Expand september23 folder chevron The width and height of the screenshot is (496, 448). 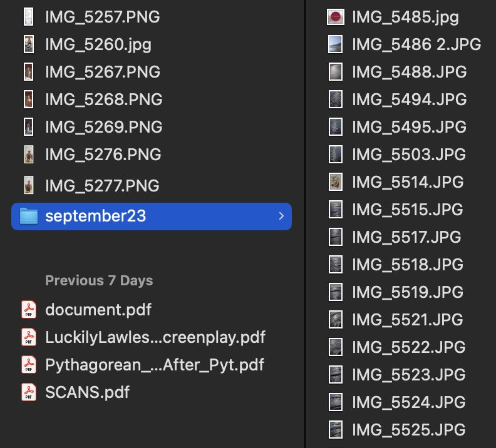coord(281,216)
